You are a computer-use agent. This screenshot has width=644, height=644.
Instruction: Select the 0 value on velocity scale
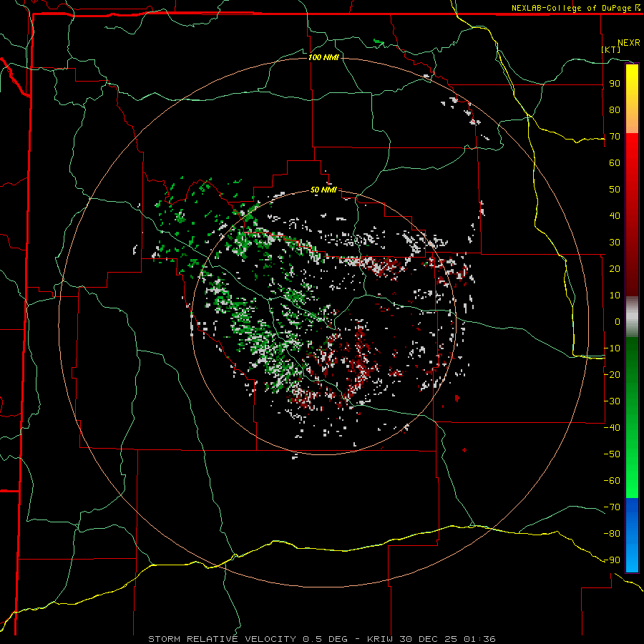[x=618, y=321]
